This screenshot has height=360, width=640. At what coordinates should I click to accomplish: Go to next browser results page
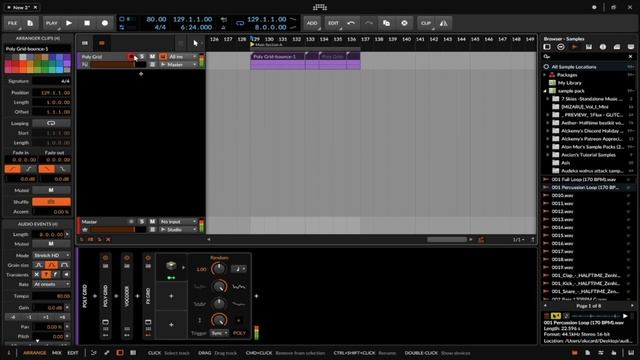click(632, 306)
